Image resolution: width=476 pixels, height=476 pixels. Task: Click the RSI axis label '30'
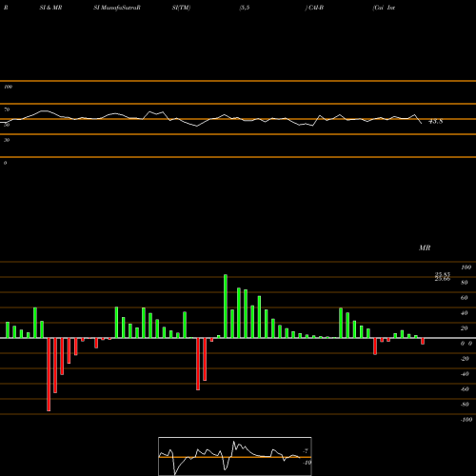click(x=7, y=140)
